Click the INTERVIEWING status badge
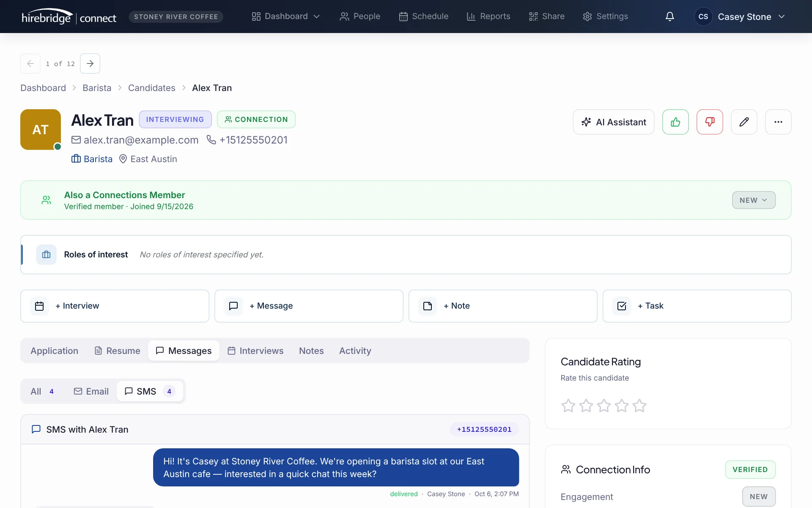 point(175,119)
